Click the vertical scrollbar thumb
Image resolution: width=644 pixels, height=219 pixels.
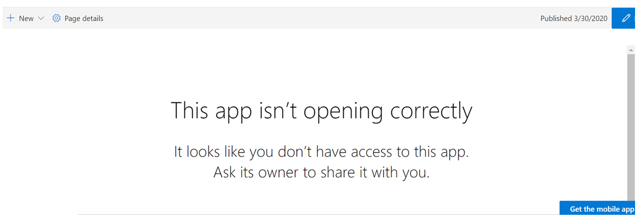631,126
